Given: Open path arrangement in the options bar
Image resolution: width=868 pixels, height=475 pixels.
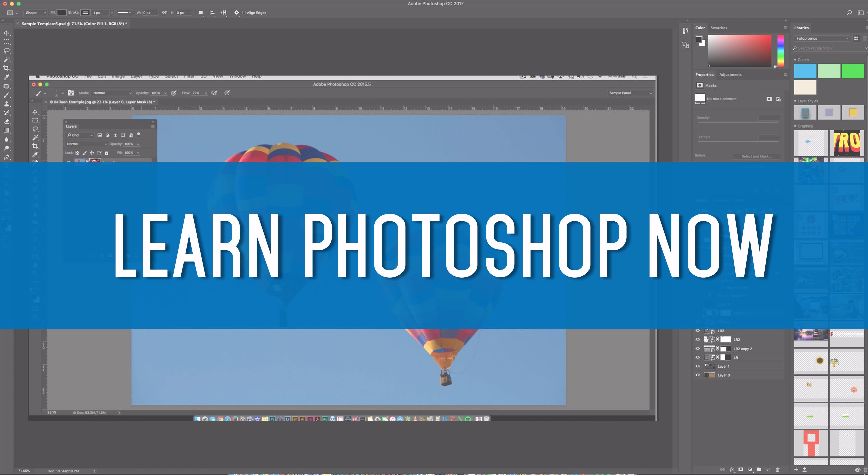Looking at the screenshot, I should tap(224, 13).
